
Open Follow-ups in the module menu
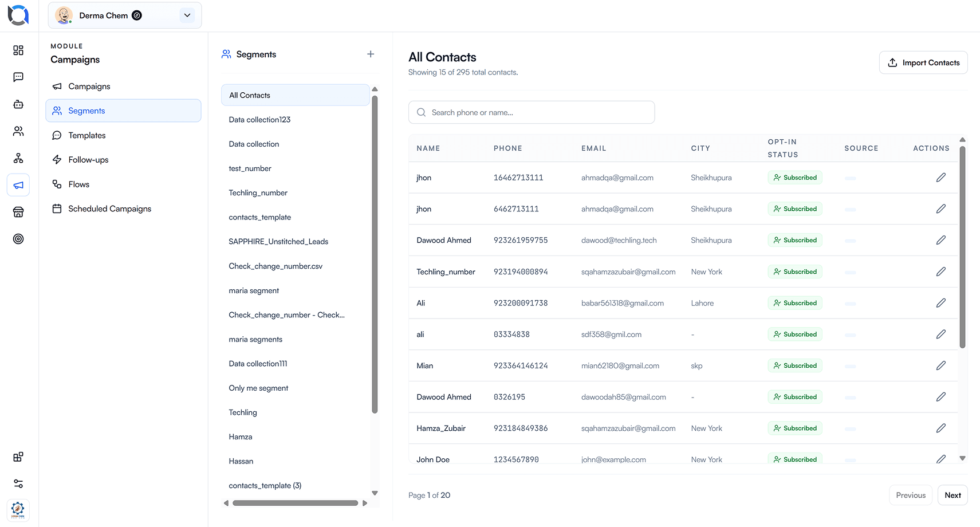123,160
